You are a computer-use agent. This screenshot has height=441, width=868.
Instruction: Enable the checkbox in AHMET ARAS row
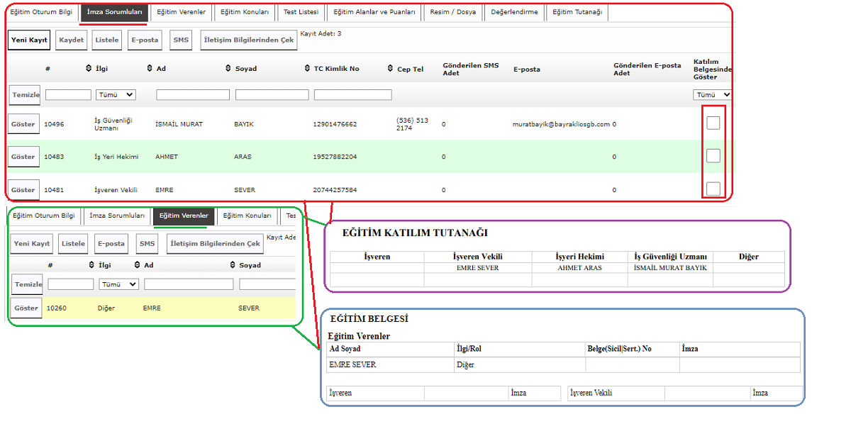[x=713, y=156]
